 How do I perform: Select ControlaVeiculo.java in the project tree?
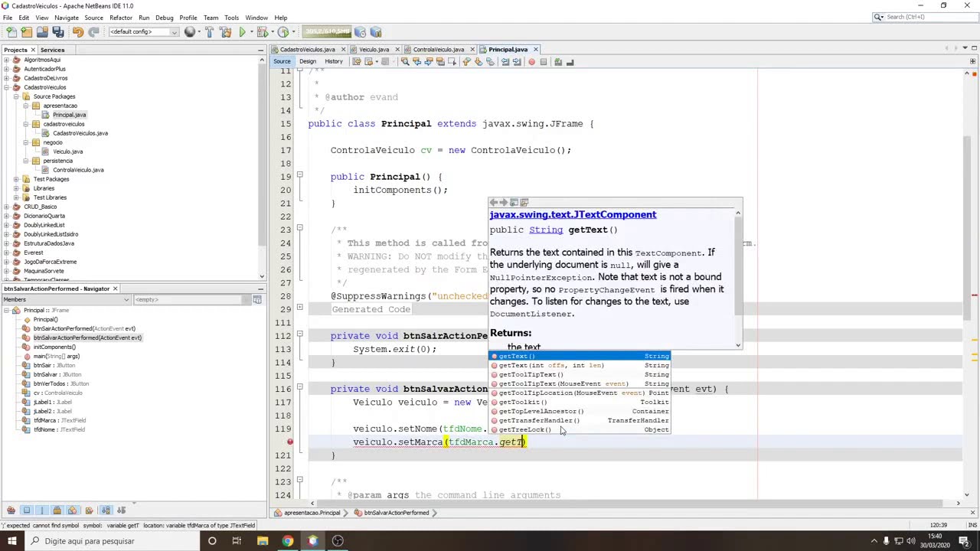pyautogui.click(x=78, y=170)
